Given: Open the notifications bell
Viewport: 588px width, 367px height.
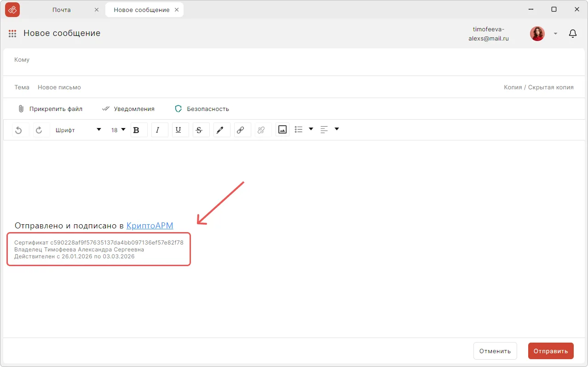Looking at the screenshot, I should (573, 34).
